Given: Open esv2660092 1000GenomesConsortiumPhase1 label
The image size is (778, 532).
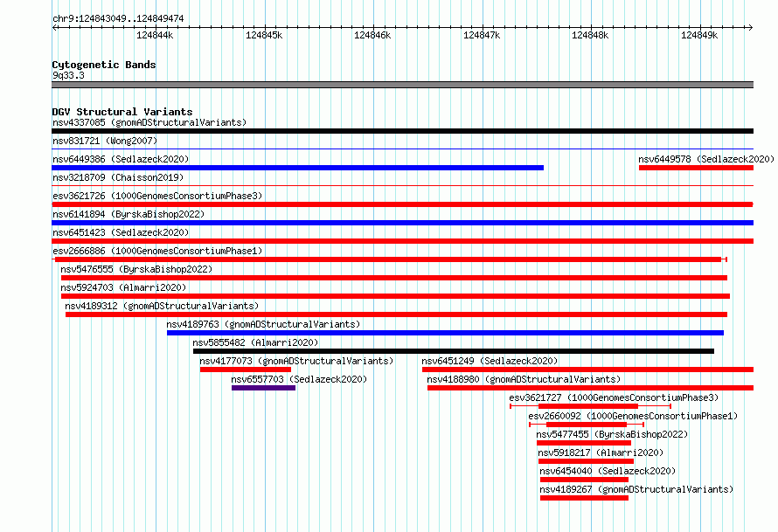Looking at the screenshot, I should 633,416.
